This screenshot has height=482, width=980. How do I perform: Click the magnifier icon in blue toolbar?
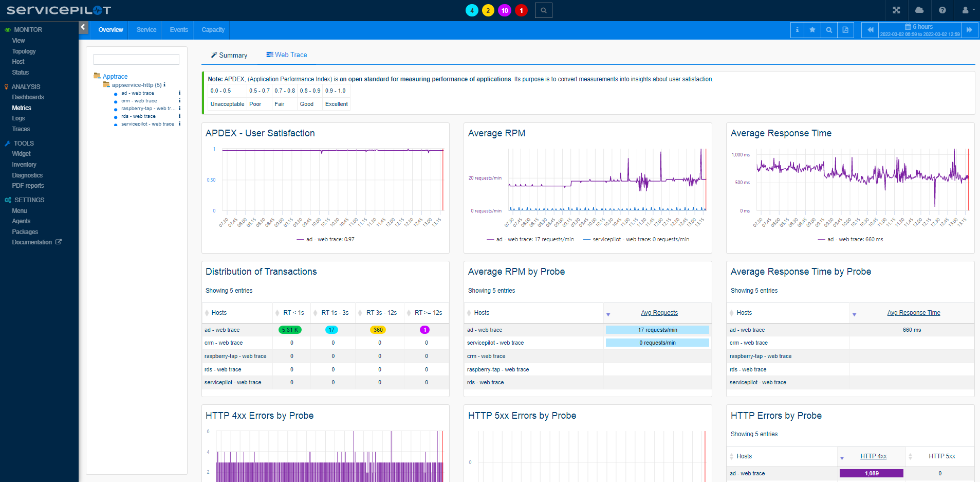tap(829, 30)
